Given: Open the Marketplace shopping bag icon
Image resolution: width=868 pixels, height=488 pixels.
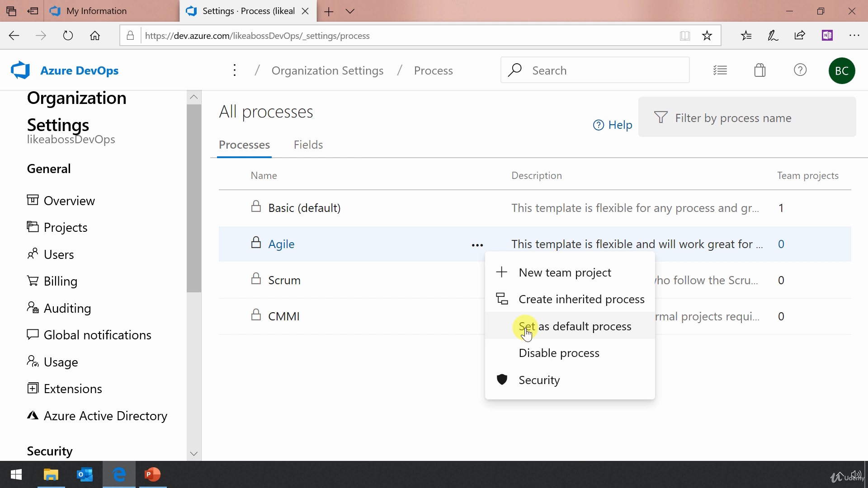Looking at the screenshot, I should (760, 70).
